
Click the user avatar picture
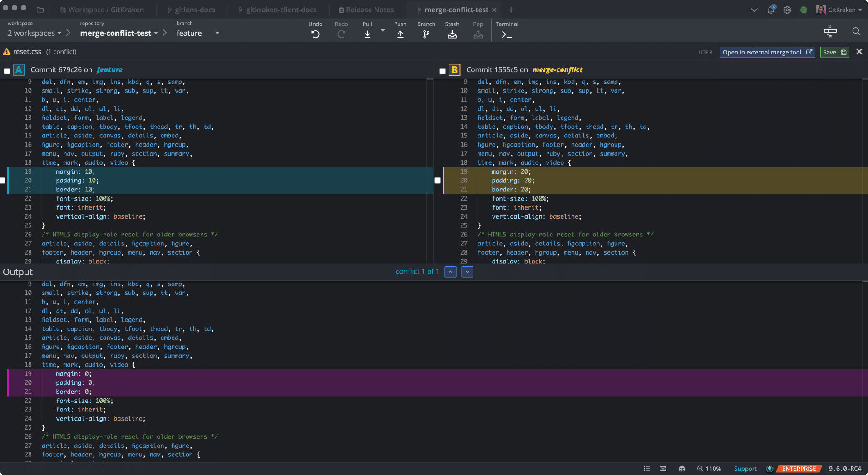click(820, 10)
